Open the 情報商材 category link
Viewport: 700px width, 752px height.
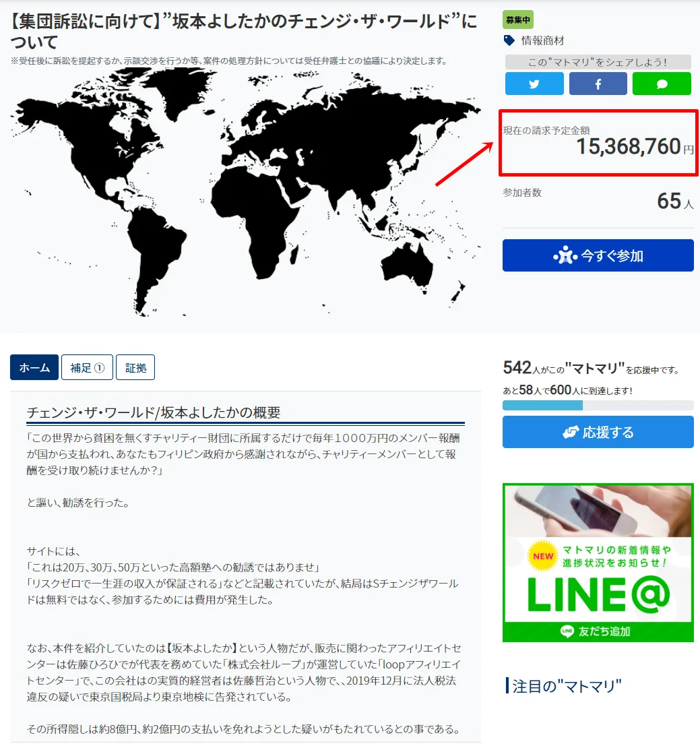click(542, 40)
